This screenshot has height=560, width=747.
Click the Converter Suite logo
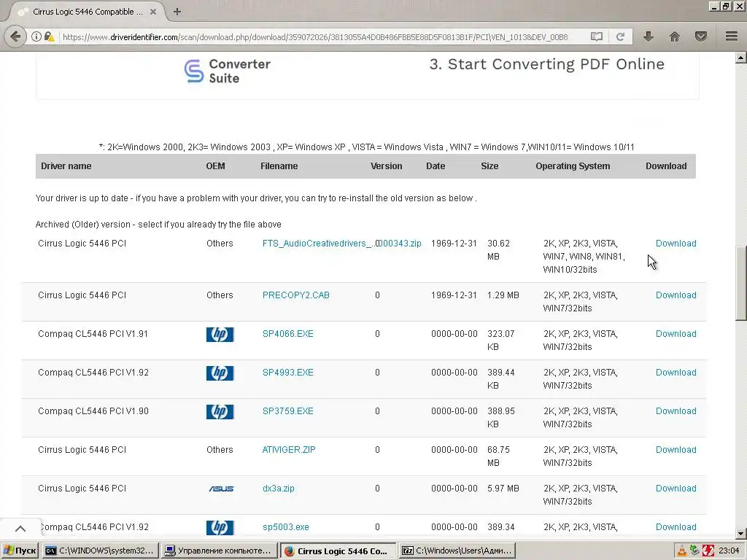click(228, 71)
